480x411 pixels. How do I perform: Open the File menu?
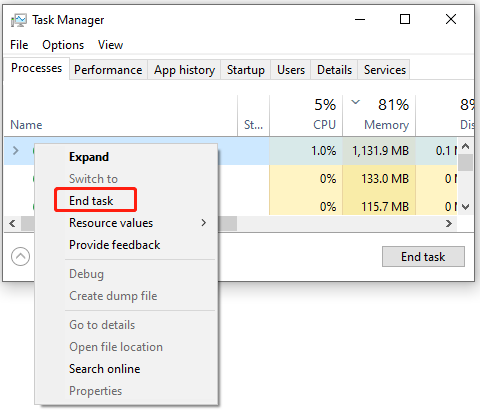coord(19,45)
